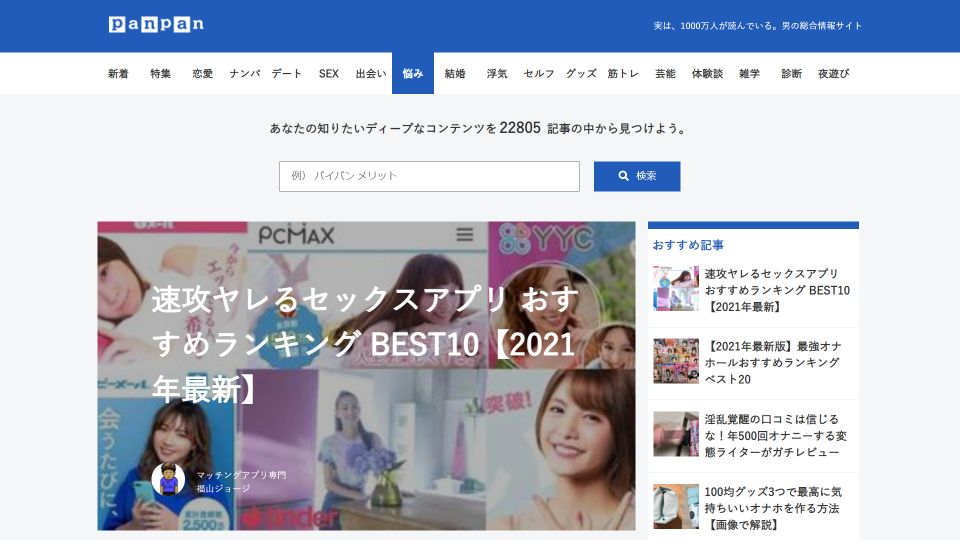
Task: Click the author avatar on featured article
Action: pos(168,479)
